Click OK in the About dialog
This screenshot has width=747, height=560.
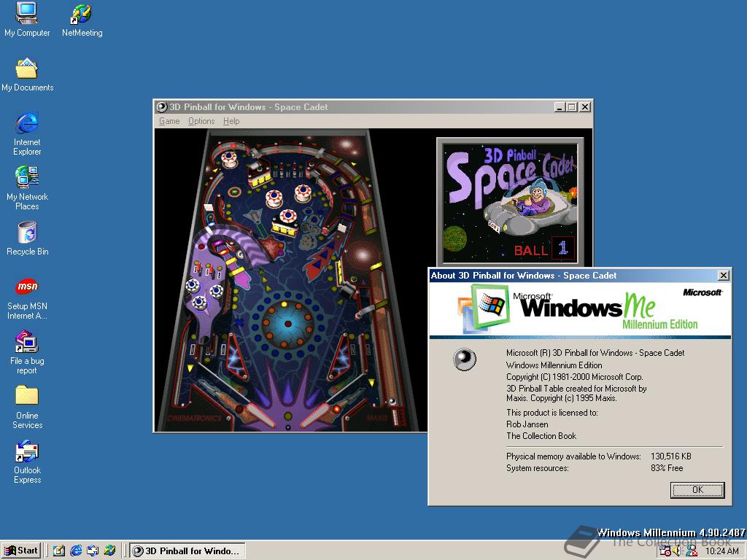coord(697,490)
